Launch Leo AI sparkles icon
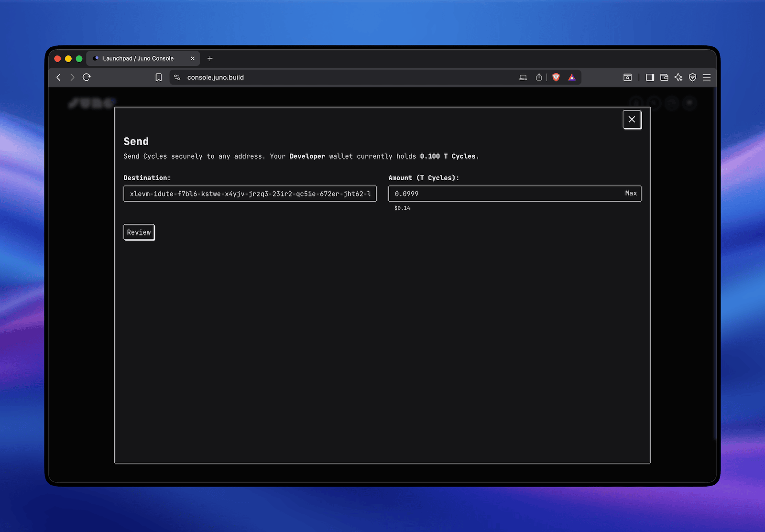The image size is (765, 532). (x=678, y=77)
